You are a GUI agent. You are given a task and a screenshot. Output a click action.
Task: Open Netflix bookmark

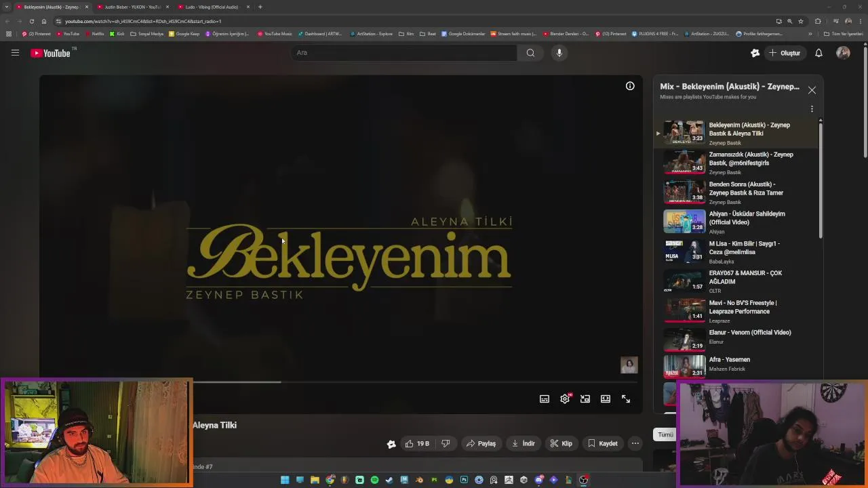[x=94, y=34]
